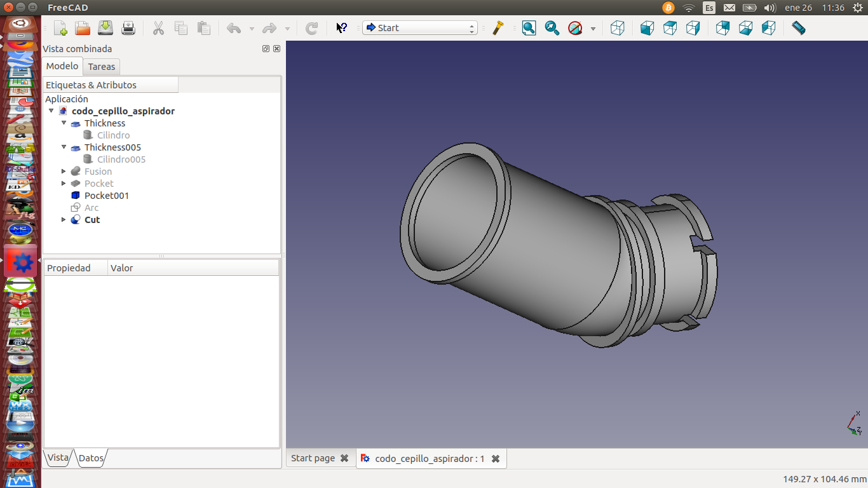Select Pocket001 in the model tree
Screen dimensions: 868x488
106,196
